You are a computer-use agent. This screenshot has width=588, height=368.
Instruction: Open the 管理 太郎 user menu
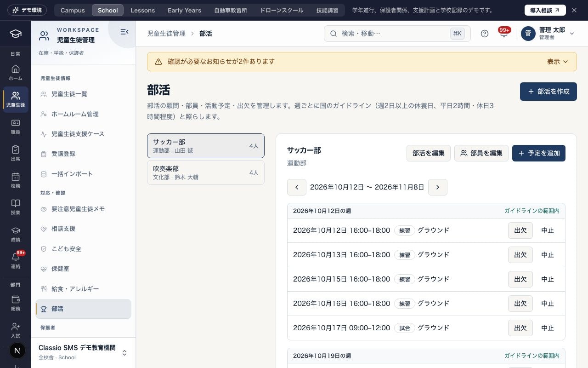[x=548, y=34]
